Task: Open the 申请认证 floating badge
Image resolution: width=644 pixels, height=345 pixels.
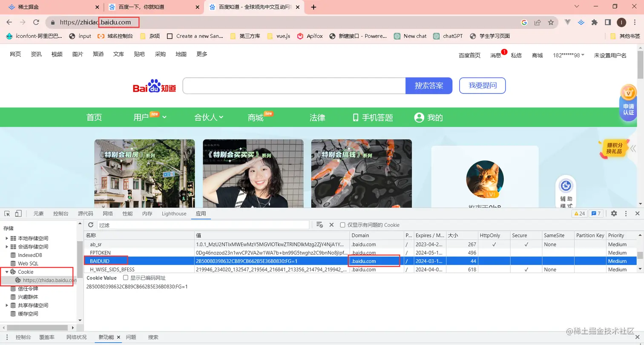Action: (x=628, y=103)
